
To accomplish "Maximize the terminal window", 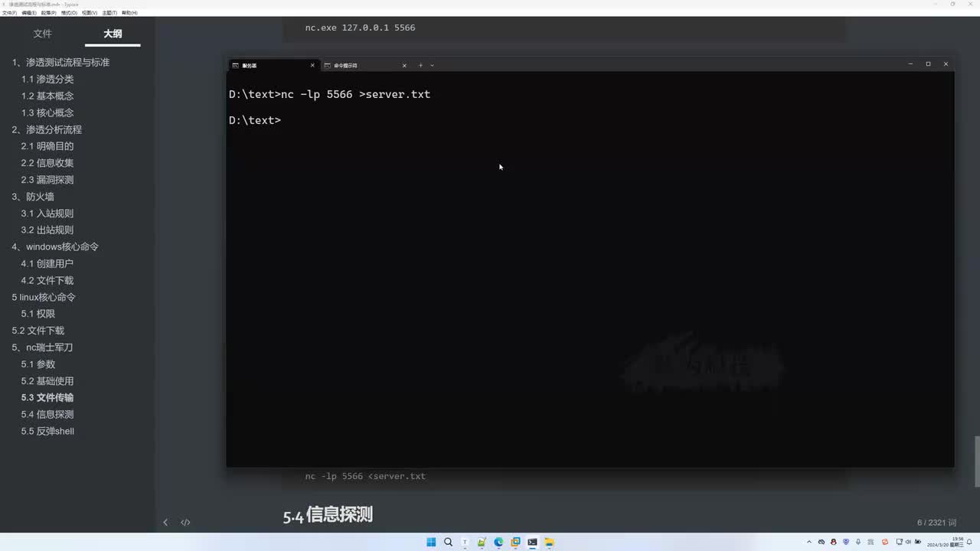I will pos(928,64).
